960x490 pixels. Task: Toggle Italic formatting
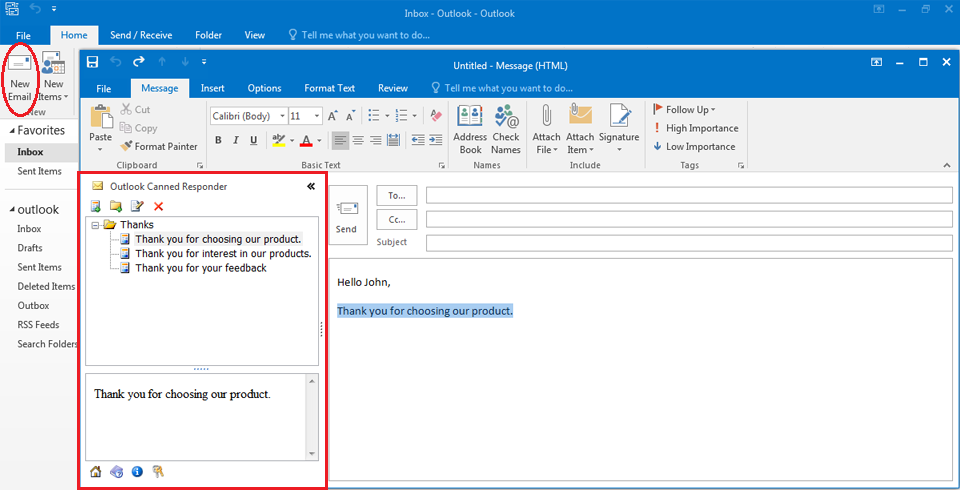click(x=236, y=140)
